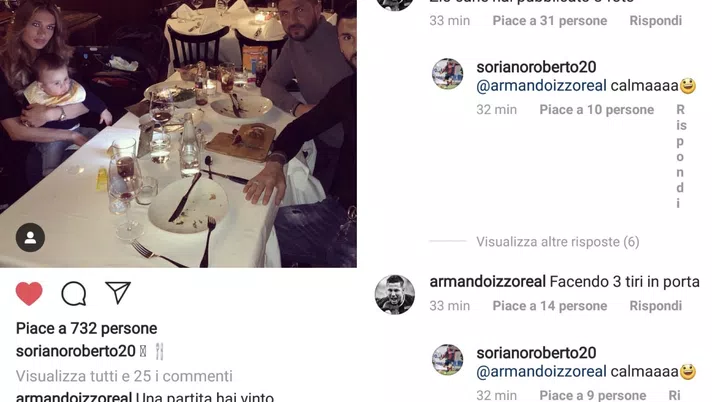This screenshot has height=402, width=712.
Task: Reply to the comment liked by 31 people
Action: click(655, 20)
